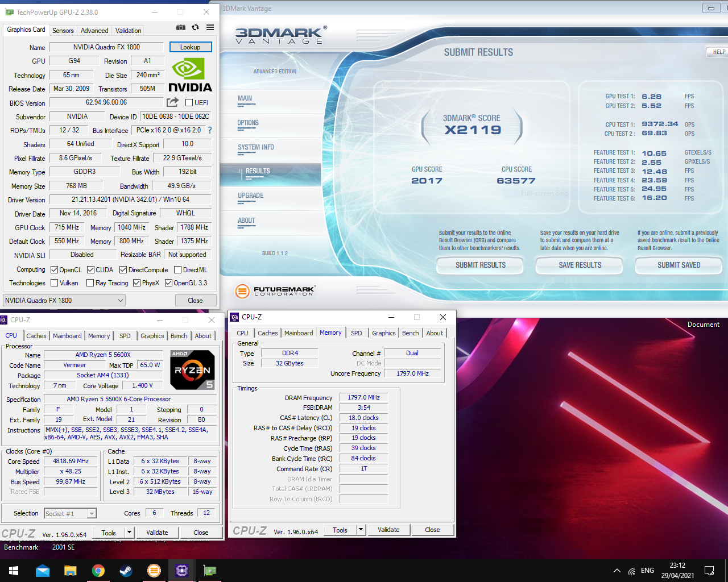Image resolution: width=728 pixels, height=582 pixels.
Task: Take a GPU-Z screenshot with the camera icon
Action: pos(181,27)
